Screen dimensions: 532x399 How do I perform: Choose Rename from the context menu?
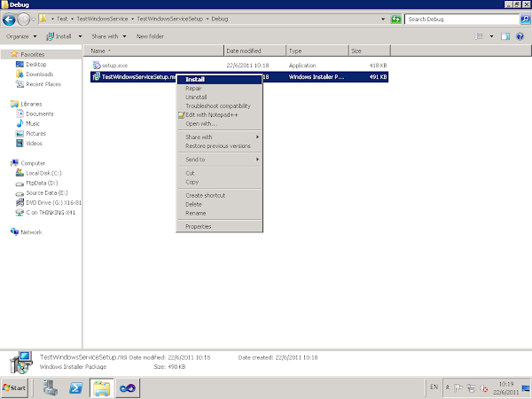click(x=220, y=213)
